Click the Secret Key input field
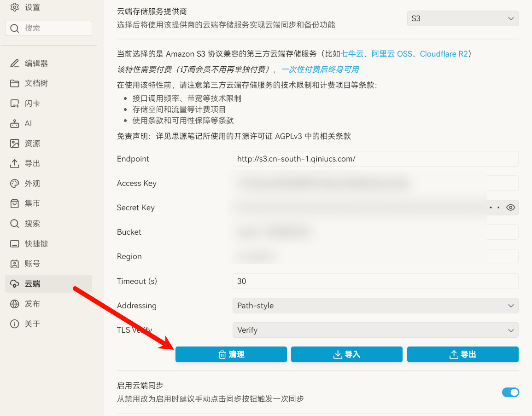Viewport: 532px width, 416px height. [x=375, y=208]
